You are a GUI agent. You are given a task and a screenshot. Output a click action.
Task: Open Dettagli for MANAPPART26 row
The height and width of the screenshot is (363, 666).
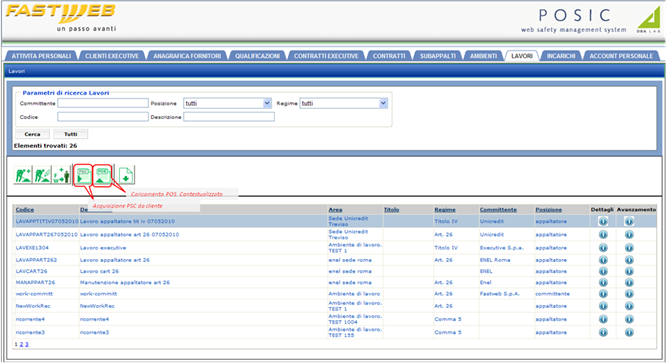pyautogui.click(x=603, y=282)
